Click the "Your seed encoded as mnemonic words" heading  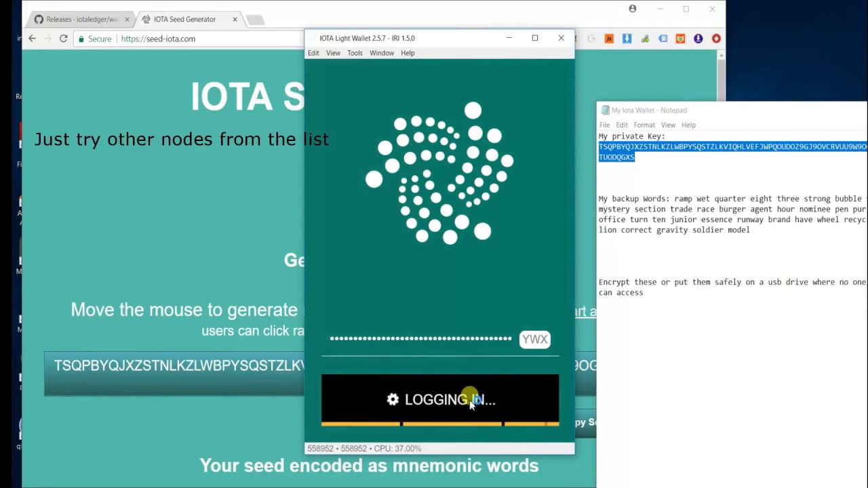point(369,466)
